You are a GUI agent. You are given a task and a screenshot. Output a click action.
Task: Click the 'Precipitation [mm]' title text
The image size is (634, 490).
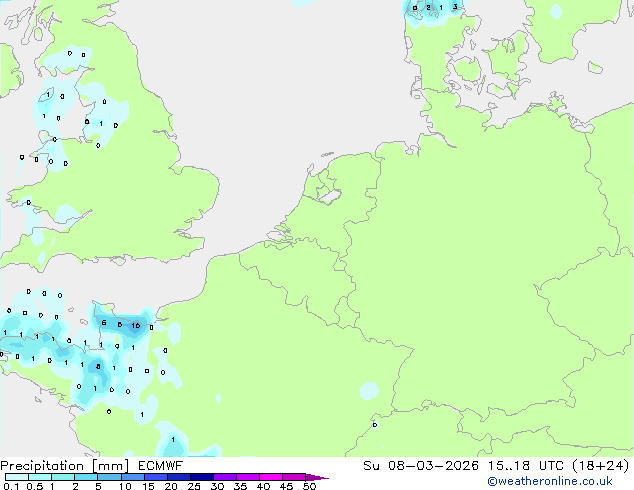click(65, 466)
